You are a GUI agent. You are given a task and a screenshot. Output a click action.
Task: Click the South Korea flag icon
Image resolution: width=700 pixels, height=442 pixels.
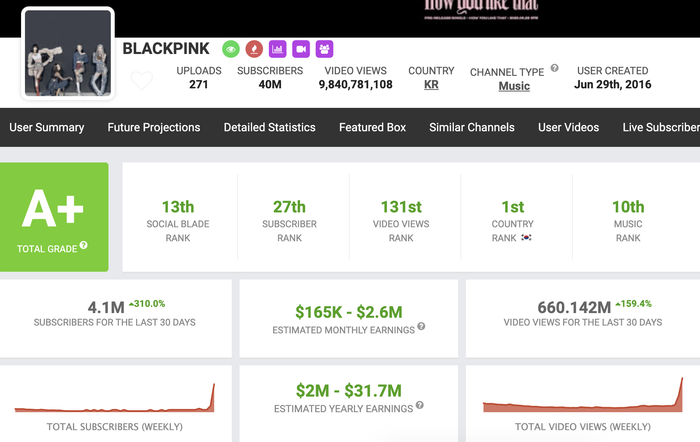[526, 239]
